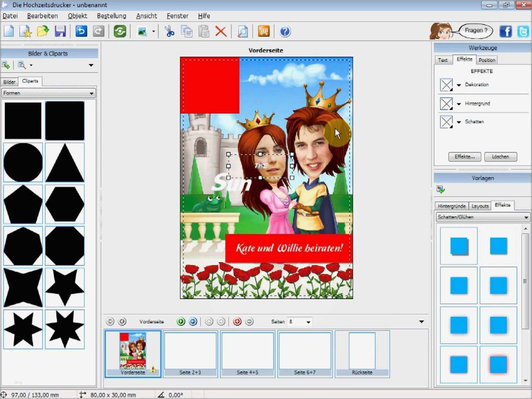Select the red square on the card
Viewport: 532px width, 399px height.
click(x=209, y=86)
